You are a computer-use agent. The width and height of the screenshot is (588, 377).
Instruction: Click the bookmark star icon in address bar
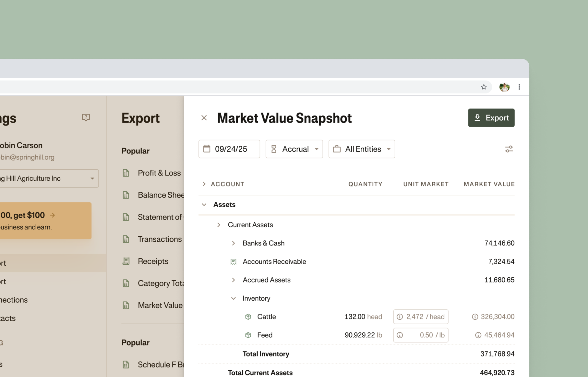point(484,87)
